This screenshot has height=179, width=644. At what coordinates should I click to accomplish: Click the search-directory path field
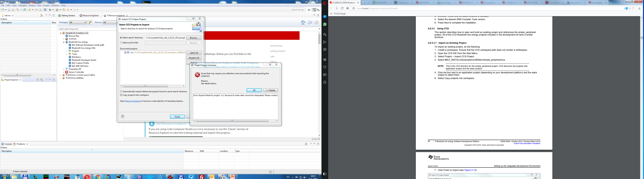(165, 38)
